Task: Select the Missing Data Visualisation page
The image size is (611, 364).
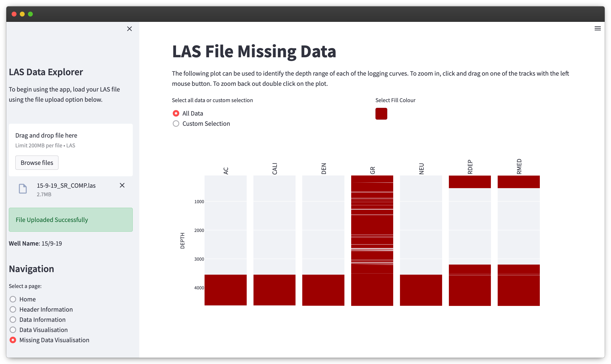Action: [13, 340]
